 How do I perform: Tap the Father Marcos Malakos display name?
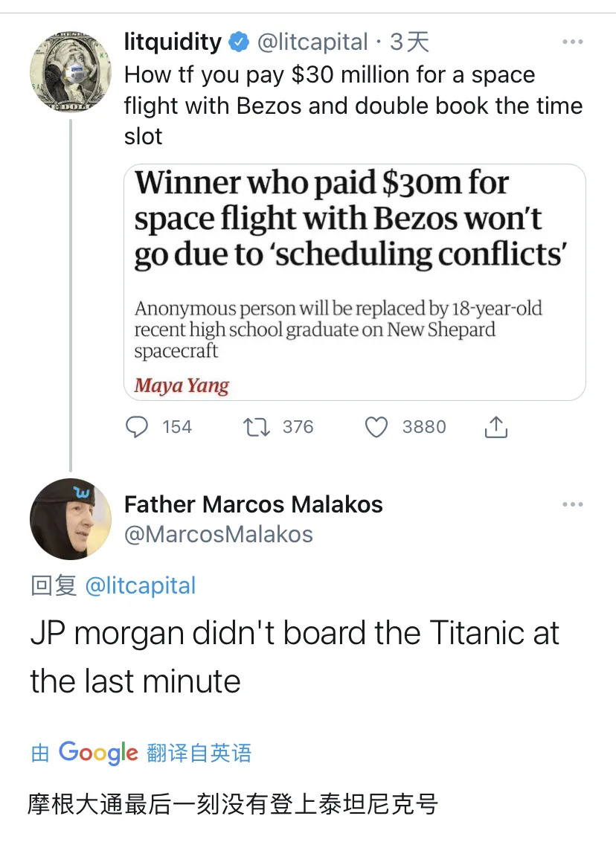pos(253,504)
